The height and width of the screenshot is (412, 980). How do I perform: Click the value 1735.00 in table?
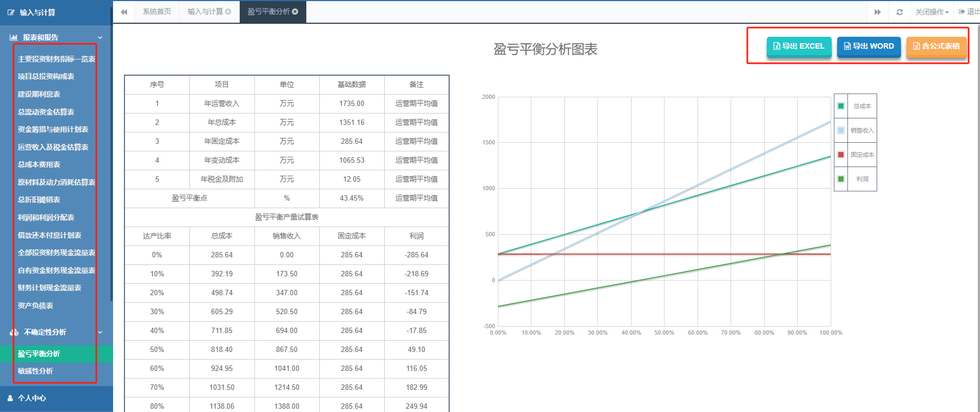pos(352,104)
